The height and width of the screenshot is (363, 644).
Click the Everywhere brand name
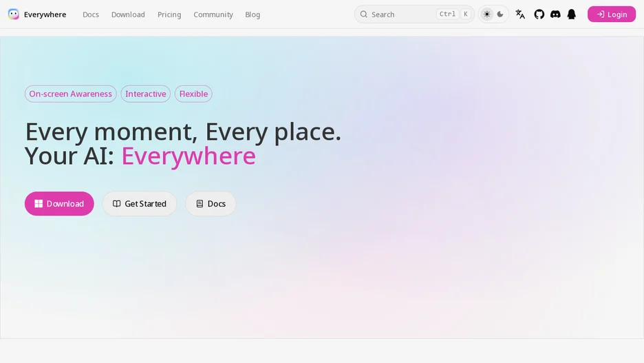coord(45,14)
